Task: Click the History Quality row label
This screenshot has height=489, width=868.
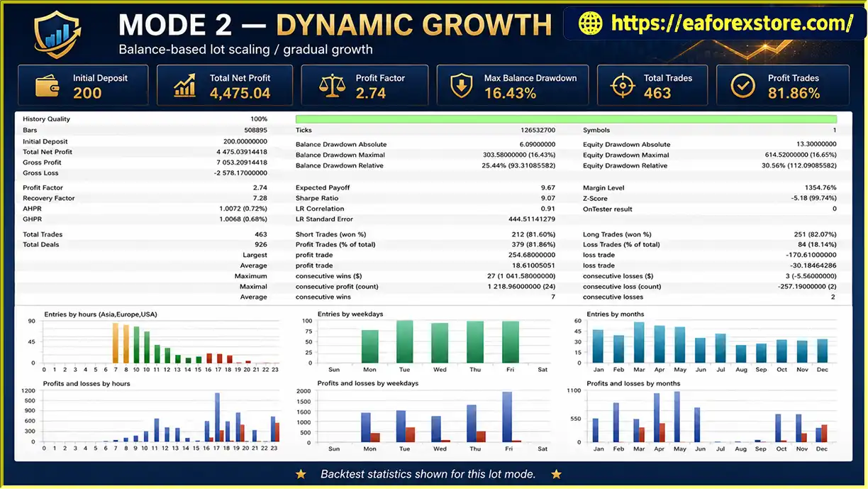Action: [46, 119]
